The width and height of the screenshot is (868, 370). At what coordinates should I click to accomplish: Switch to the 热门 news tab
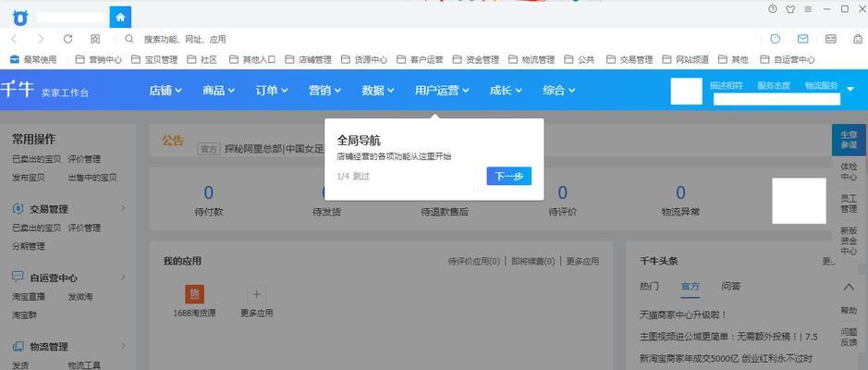pos(649,287)
